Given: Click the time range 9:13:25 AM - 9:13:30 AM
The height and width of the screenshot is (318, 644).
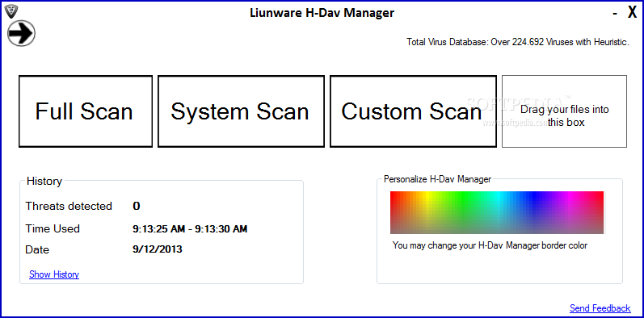Looking at the screenshot, I should coord(190,229).
